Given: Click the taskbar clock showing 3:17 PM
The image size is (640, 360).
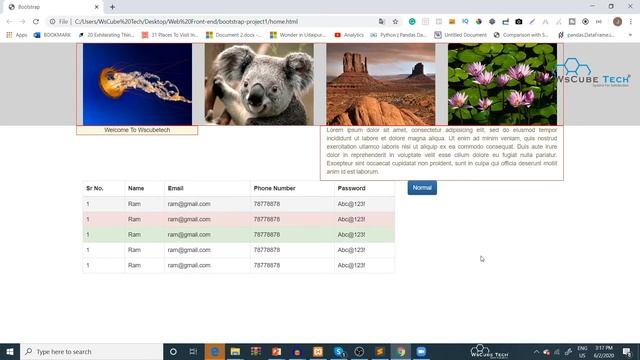Looking at the screenshot, I should coord(604,351).
